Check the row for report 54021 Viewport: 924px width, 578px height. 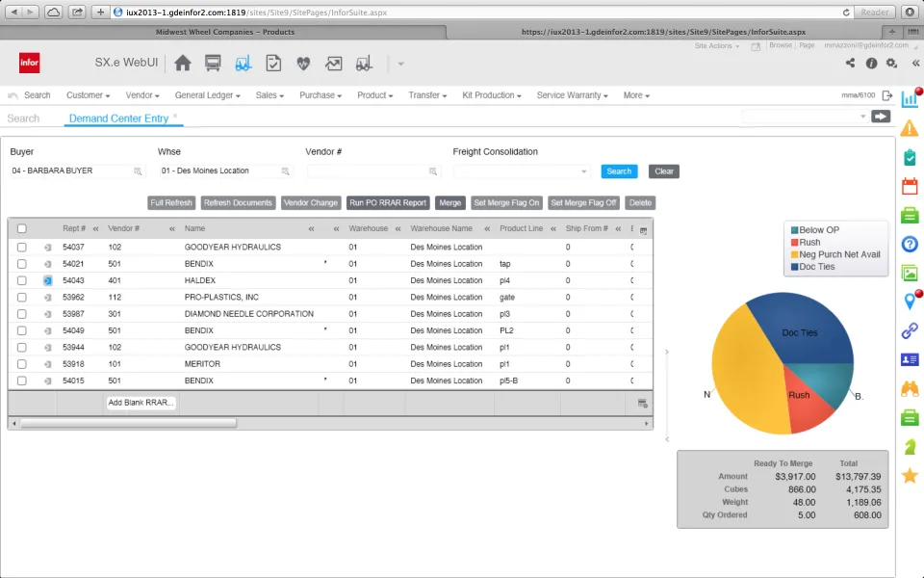[22, 264]
